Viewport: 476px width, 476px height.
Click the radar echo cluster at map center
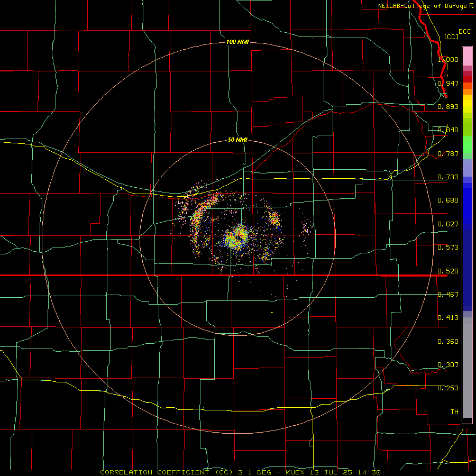click(237, 237)
